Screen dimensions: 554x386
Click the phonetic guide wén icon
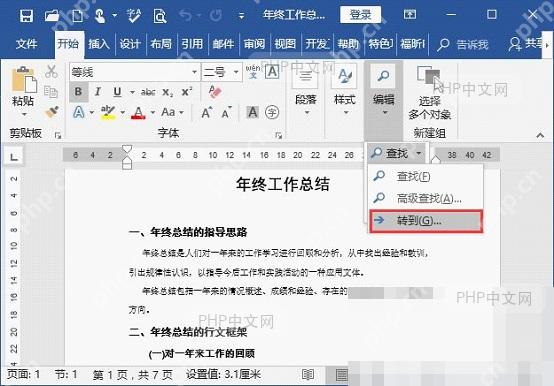point(253,72)
